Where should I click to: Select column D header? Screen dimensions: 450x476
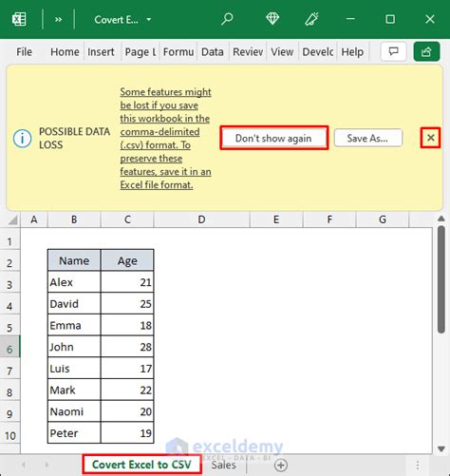201,219
